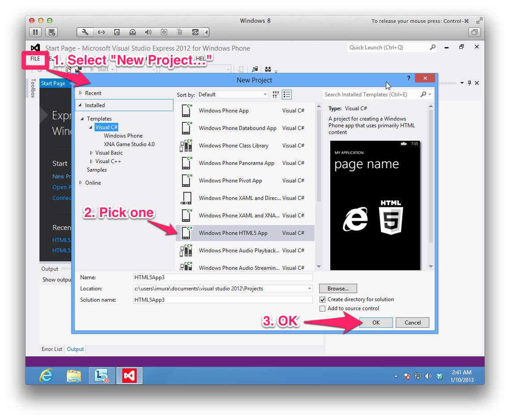Image resolution: width=510 pixels, height=420 pixels.
Task: Click into the project Name field
Action: click(x=223, y=277)
